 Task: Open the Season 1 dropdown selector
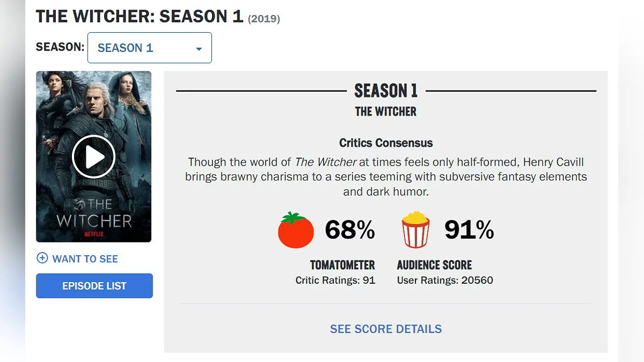(149, 48)
